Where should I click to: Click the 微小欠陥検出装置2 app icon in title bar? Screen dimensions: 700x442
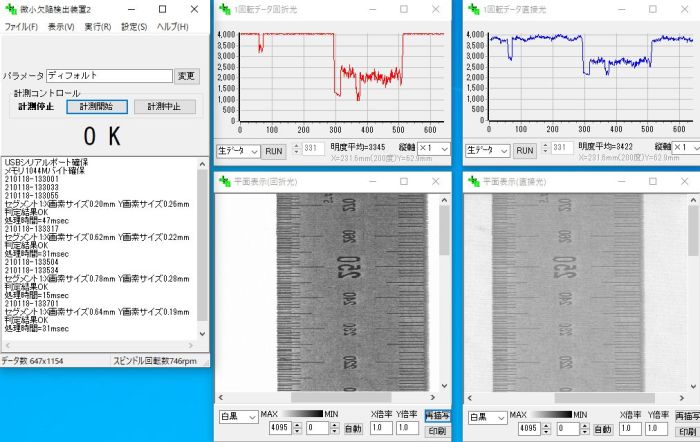[9, 8]
